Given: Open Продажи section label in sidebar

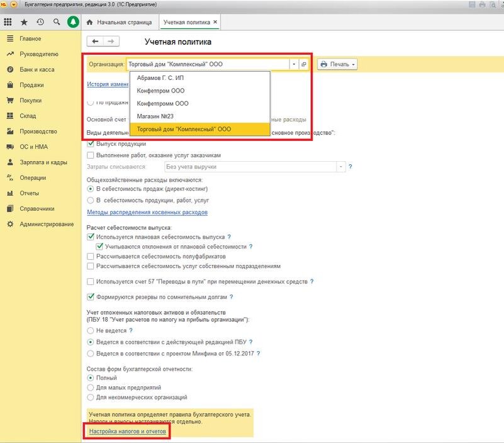Looking at the screenshot, I should [31, 85].
